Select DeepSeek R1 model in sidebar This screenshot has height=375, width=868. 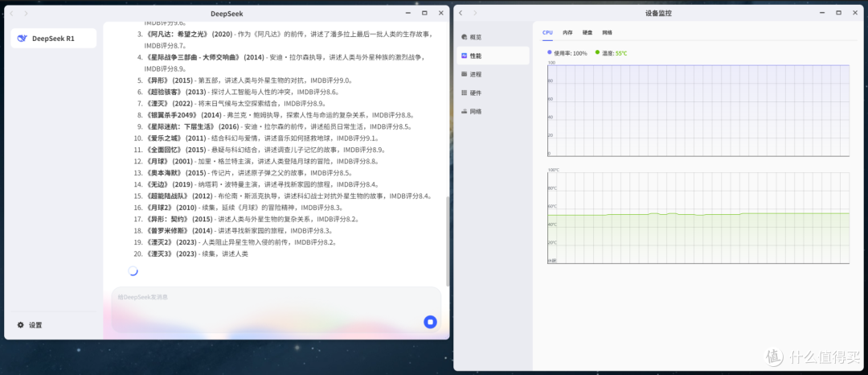53,38
